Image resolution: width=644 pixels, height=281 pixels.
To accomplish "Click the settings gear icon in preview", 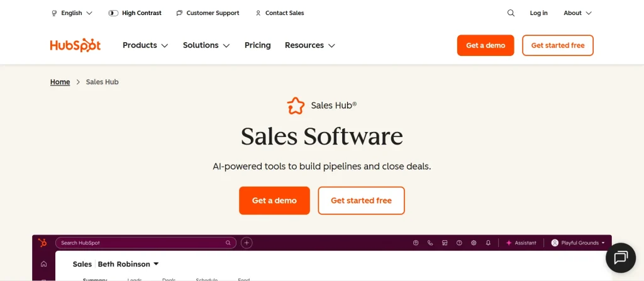I will point(474,243).
